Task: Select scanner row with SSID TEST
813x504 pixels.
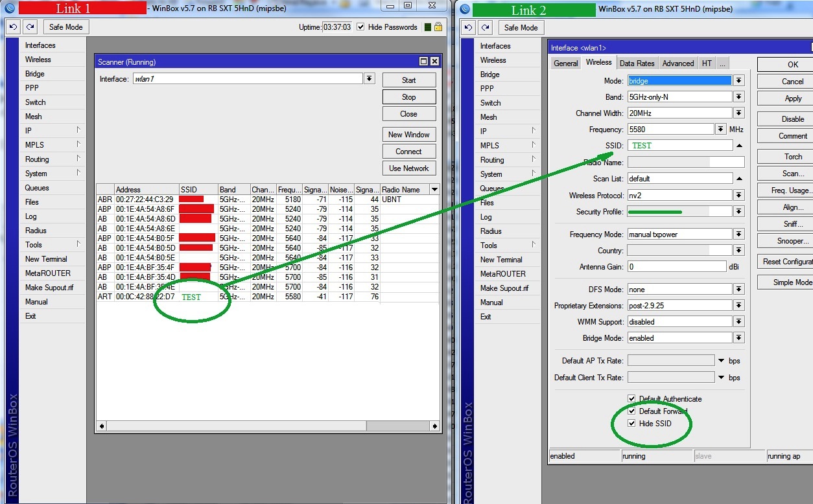Action: [267, 297]
